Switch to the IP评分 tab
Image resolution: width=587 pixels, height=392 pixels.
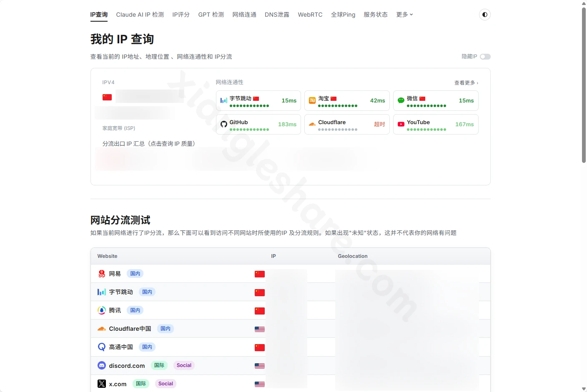click(x=181, y=15)
